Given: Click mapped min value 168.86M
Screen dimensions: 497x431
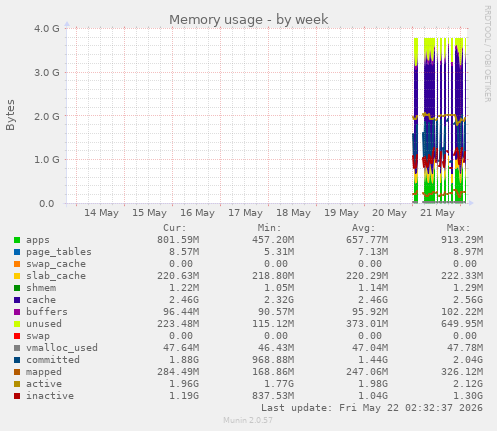Looking at the screenshot, I should coord(273,372).
